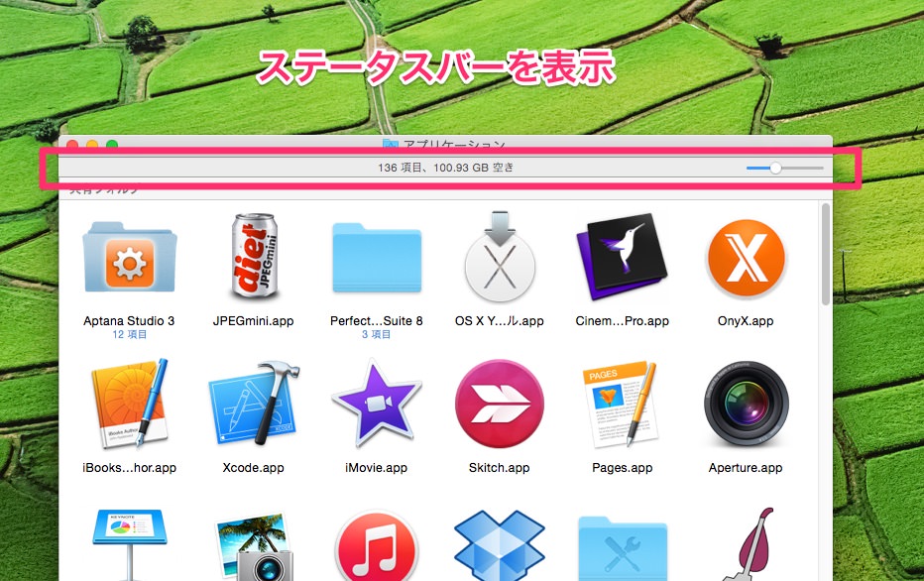Select the Xcode hammer icon

tap(254, 405)
